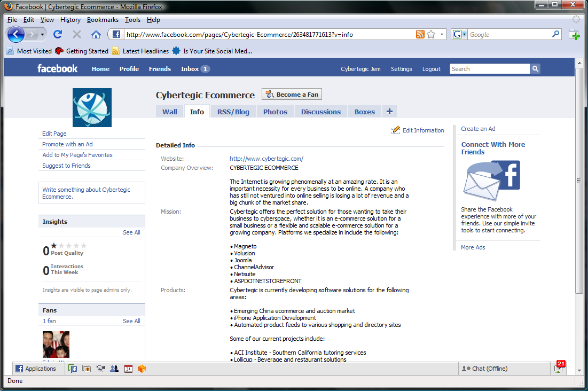
Task: Click the Facebook Search input field
Action: tap(490, 69)
